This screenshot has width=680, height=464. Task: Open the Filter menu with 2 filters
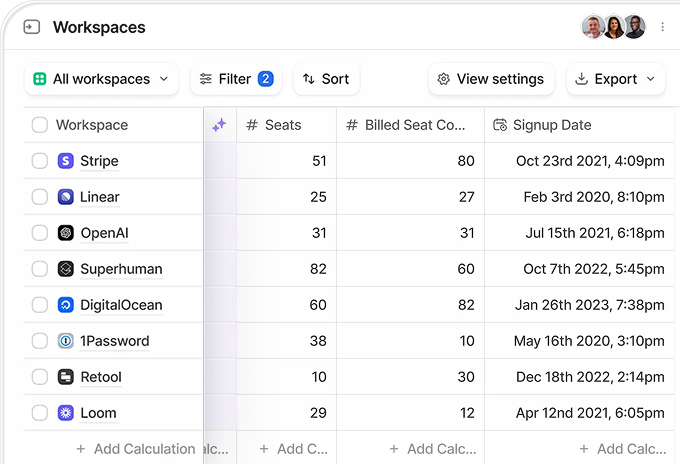point(235,79)
